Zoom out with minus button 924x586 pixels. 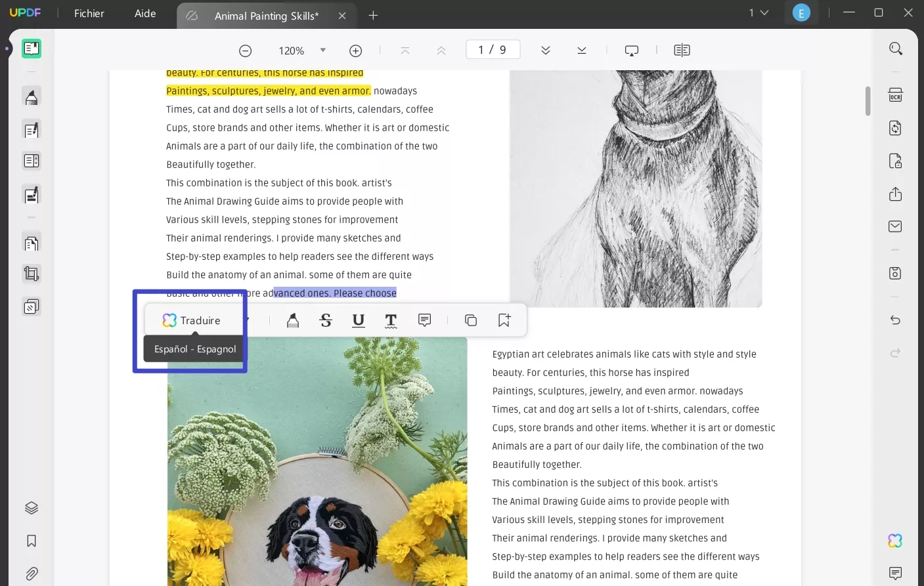pos(245,51)
